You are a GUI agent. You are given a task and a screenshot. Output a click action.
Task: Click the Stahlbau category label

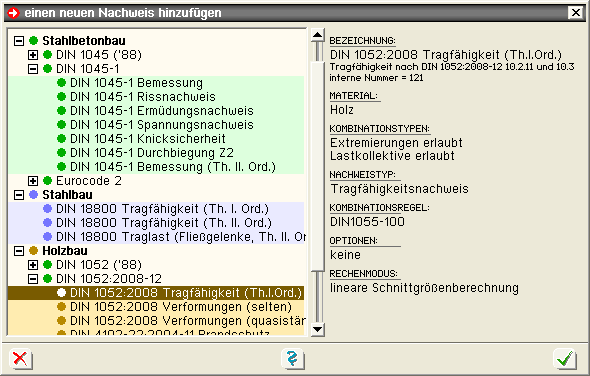[x=67, y=195]
